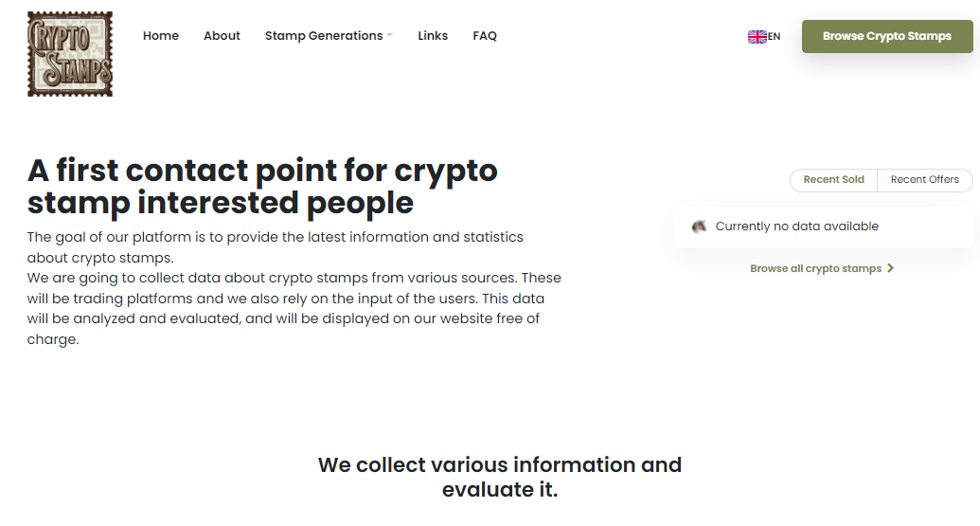Click the chevron arrow after Browse all crypto stamps

pyautogui.click(x=891, y=269)
